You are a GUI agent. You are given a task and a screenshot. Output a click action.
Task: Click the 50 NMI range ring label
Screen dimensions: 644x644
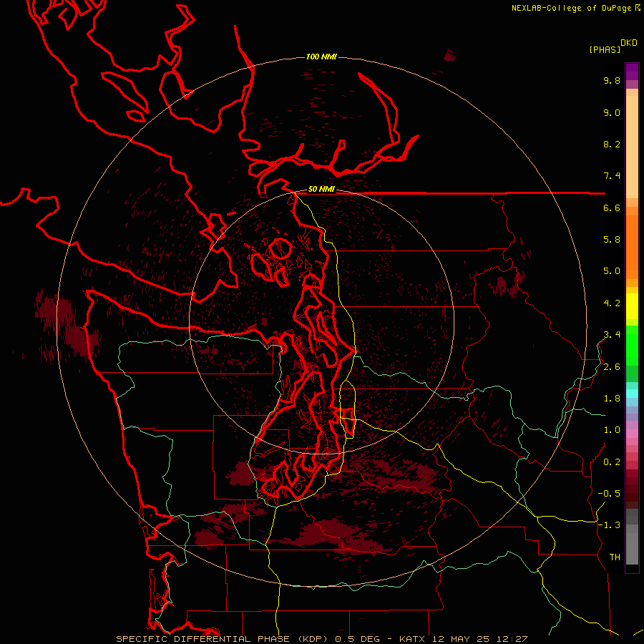[x=321, y=190]
